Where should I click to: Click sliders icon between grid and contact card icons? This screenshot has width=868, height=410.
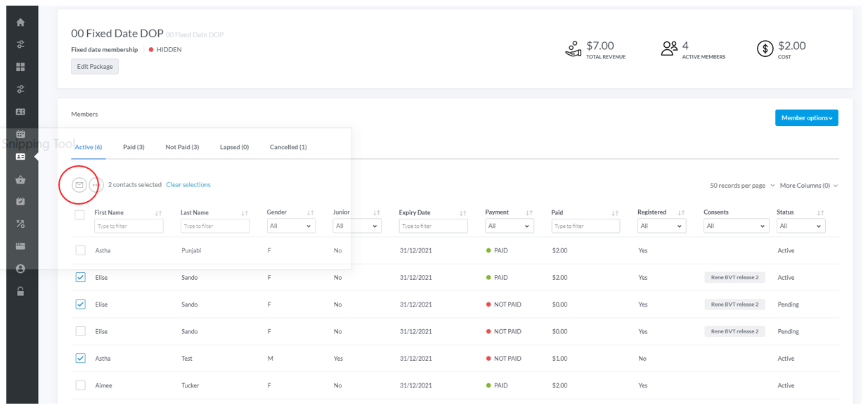[20, 89]
